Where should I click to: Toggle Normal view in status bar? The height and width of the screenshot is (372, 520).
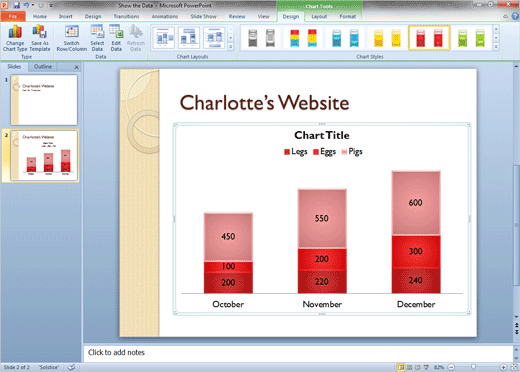click(x=401, y=367)
